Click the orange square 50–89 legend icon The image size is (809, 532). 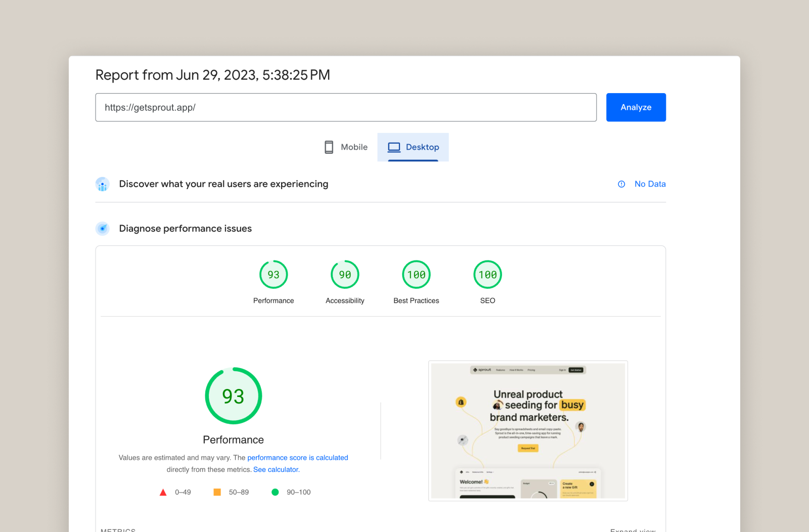coord(217,492)
